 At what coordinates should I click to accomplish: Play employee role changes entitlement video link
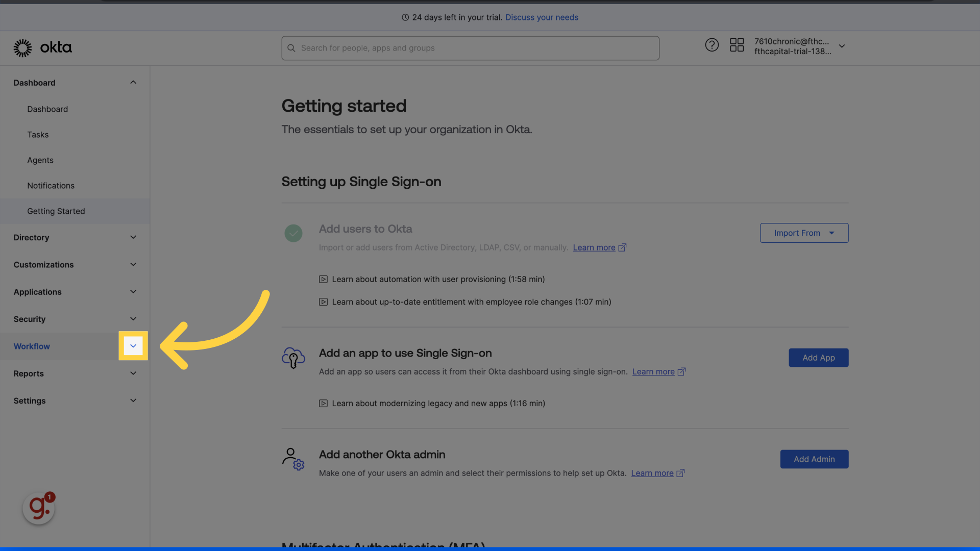[x=471, y=302]
